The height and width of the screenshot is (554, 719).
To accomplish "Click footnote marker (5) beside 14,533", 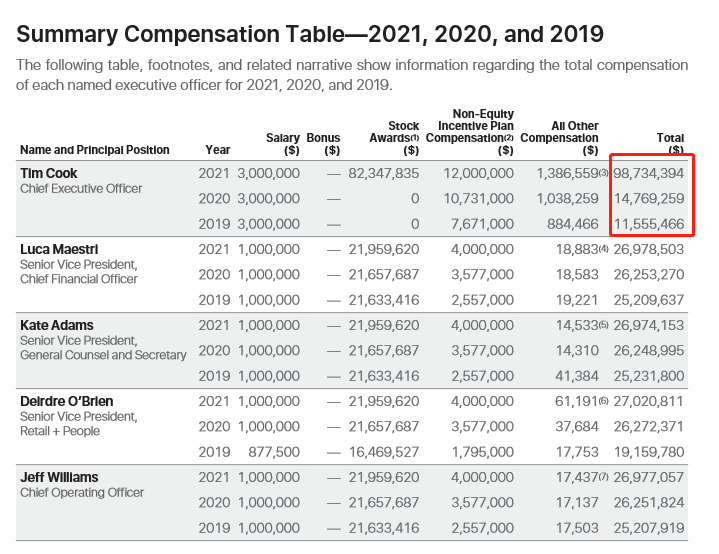I will click(x=603, y=325).
